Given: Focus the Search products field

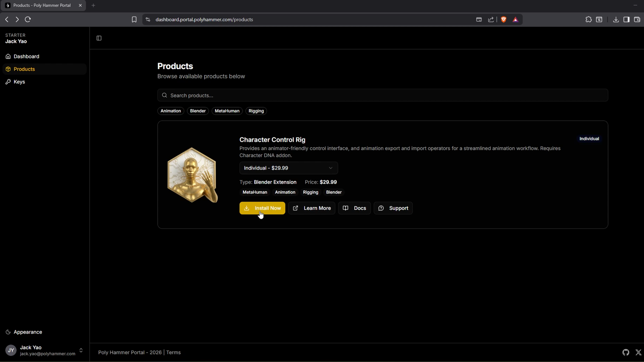Looking at the screenshot, I should (383, 96).
